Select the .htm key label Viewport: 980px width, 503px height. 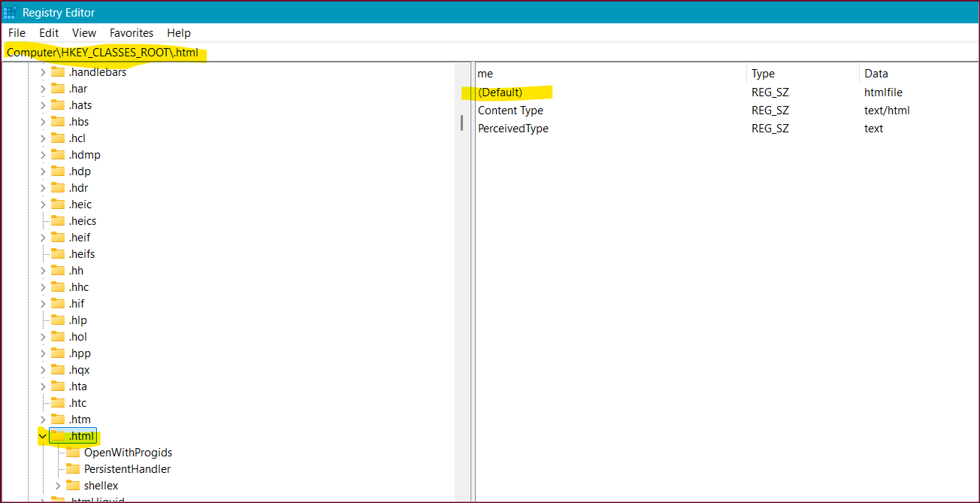click(80, 420)
